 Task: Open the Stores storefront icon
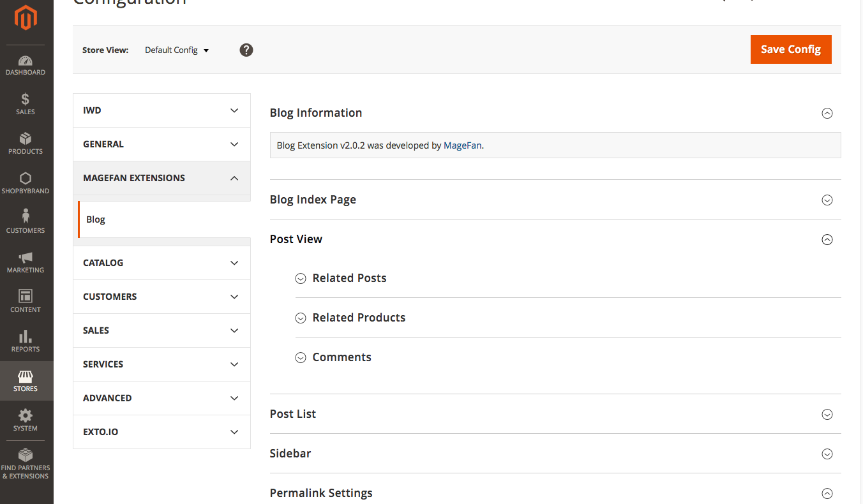pyautogui.click(x=26, y=376)
